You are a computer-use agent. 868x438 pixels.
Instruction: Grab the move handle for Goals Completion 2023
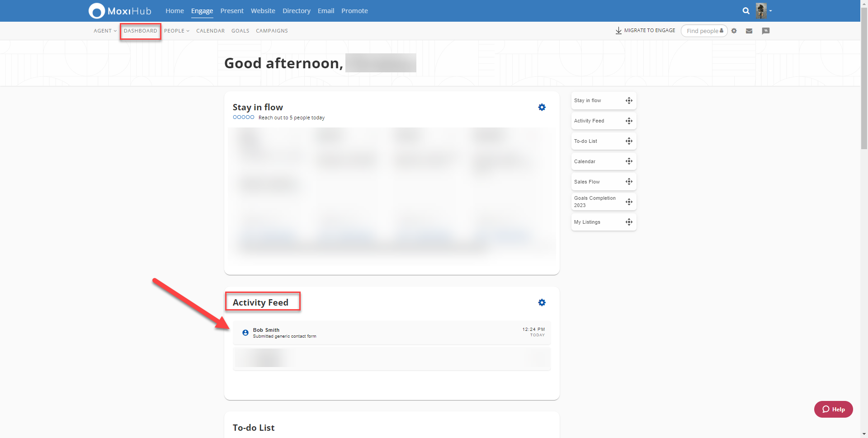tap(629, 202)
